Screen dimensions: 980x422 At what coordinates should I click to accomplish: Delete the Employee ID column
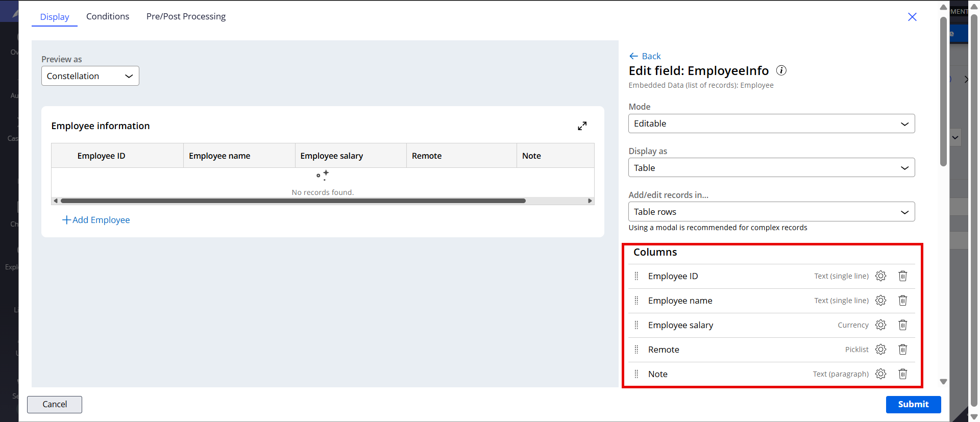pos(902,276)
